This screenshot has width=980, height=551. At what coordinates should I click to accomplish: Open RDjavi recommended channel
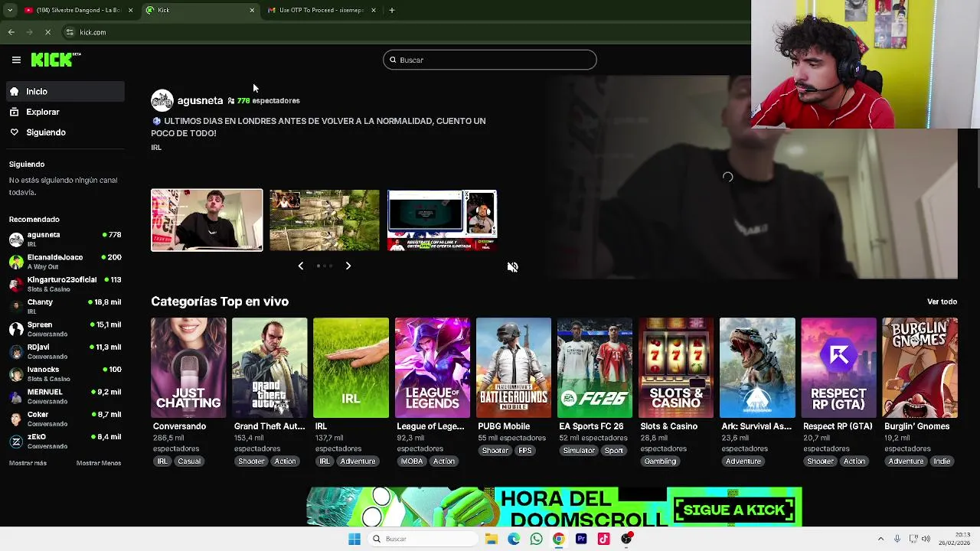point(65,351)
